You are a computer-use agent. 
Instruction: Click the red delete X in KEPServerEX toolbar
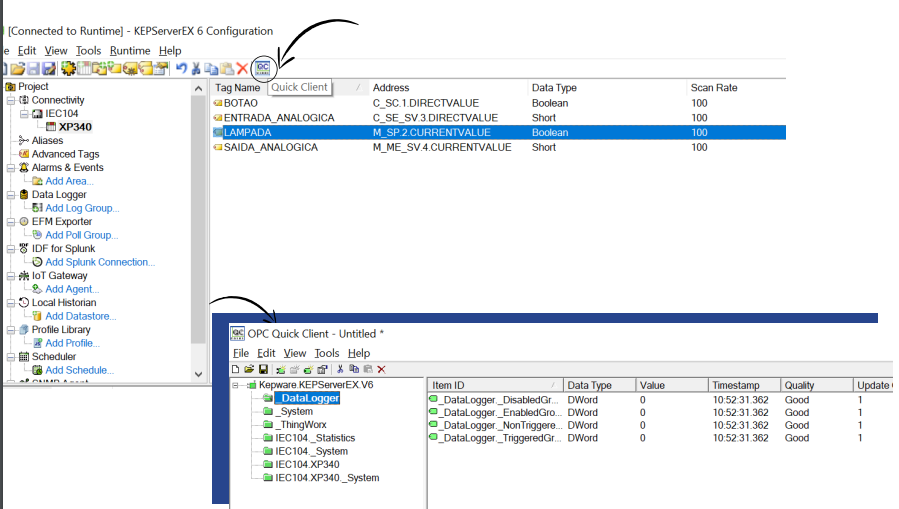[x=242, y=69]
